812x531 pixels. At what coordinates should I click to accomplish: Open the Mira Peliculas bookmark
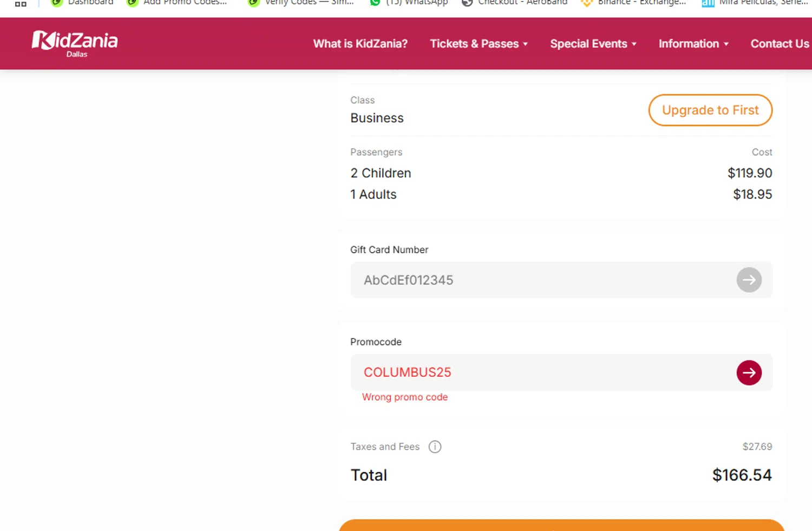[755, 3]
